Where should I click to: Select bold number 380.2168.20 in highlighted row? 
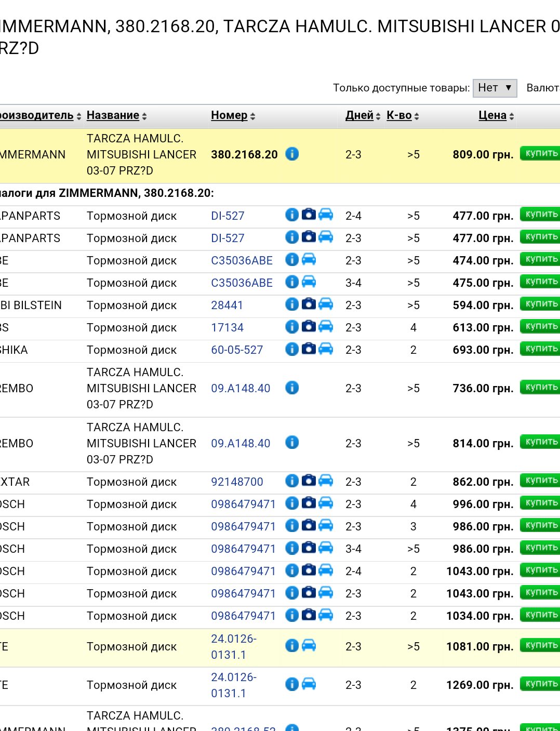point(244,154)
